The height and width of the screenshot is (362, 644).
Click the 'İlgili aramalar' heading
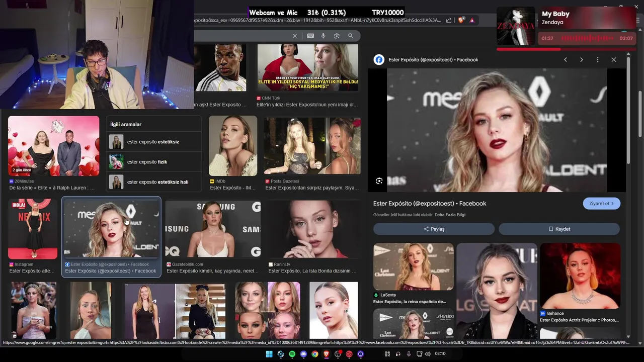click(126, 124)
